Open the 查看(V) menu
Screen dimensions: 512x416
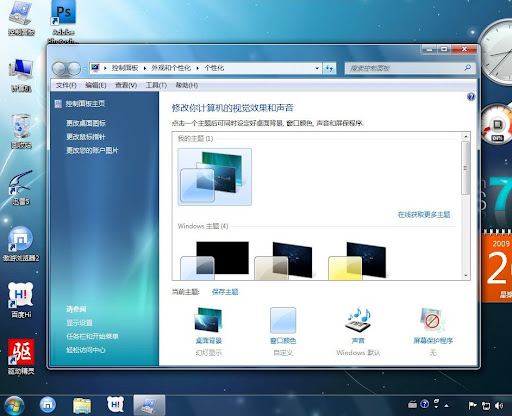[126, 85]
